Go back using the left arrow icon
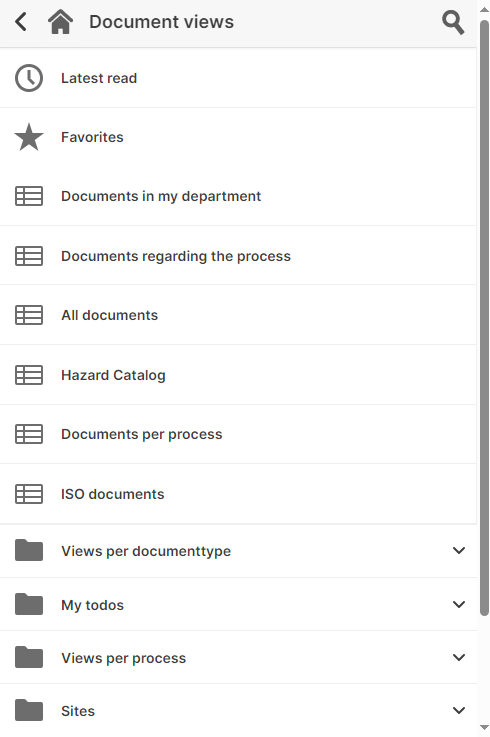 (21, 22)
